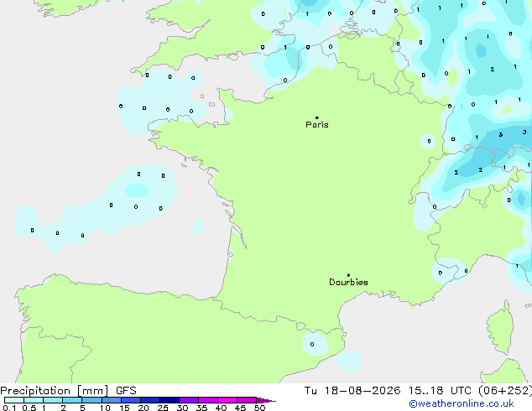Select the 1–2 mm legend swatch
This screenshot has width=532, height=411.
pos(53,400)
